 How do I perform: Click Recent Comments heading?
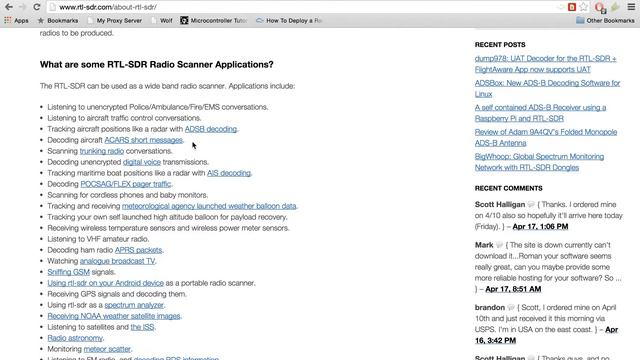pyautogui.click(x=509, y=188)
